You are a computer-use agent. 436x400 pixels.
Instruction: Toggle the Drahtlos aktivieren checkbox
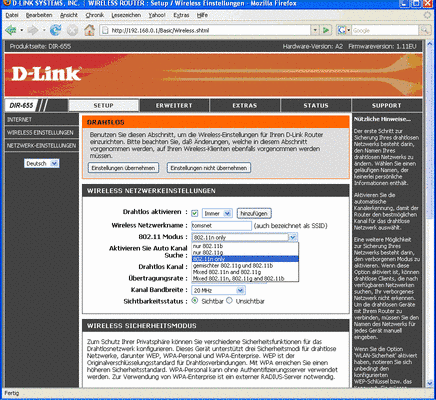click(x=195, y=213)
